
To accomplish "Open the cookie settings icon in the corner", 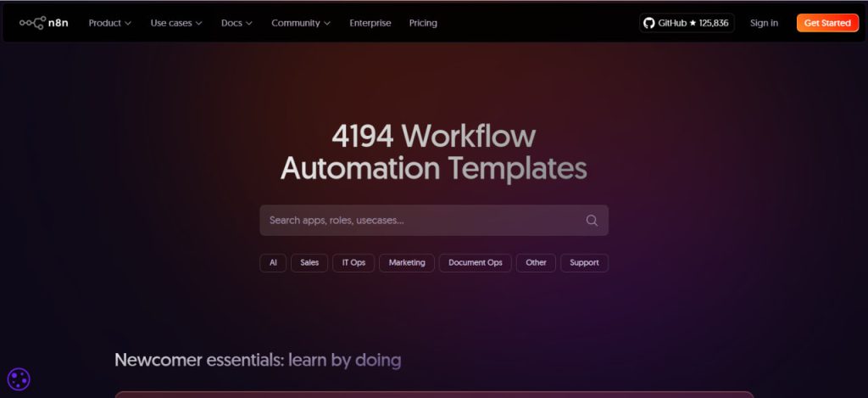I will [x=19, y=379].
